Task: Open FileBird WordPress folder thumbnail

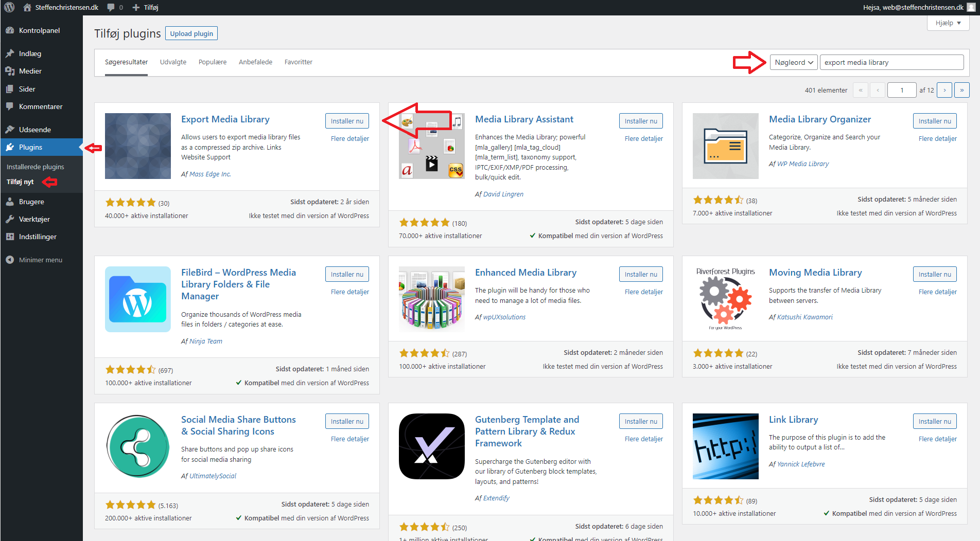Action: pos(138,299)
